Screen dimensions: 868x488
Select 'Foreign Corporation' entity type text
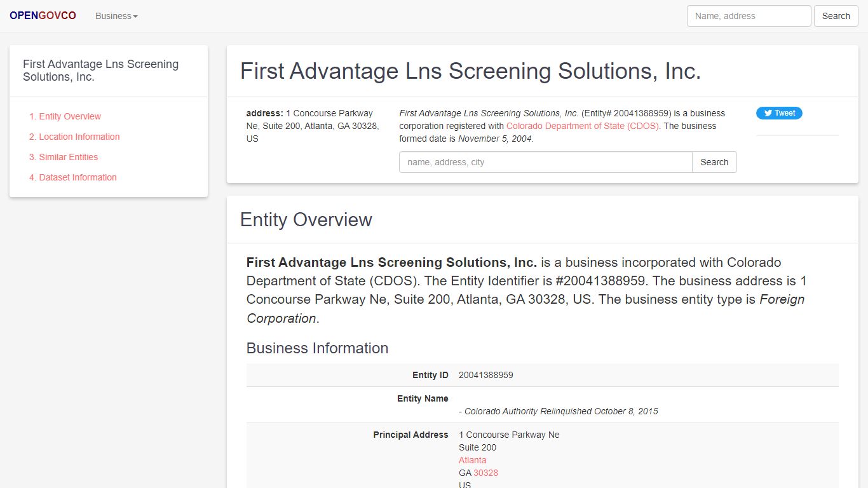point(526,309)
